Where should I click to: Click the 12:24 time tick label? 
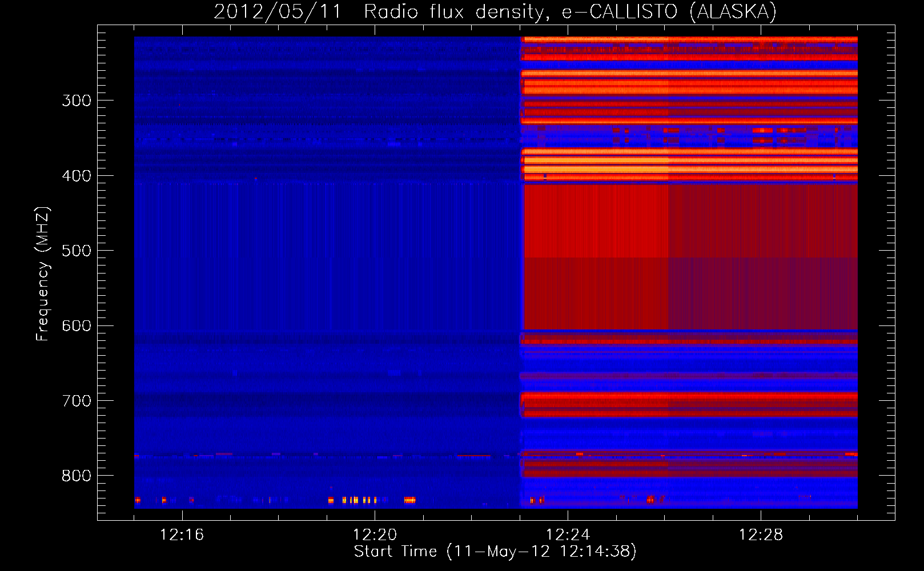coord(568,534)
